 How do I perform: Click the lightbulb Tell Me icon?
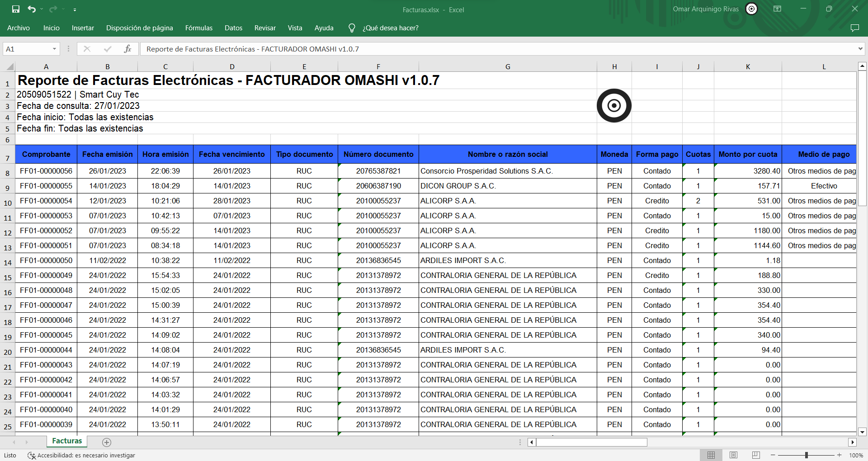(x=352, y=28)
